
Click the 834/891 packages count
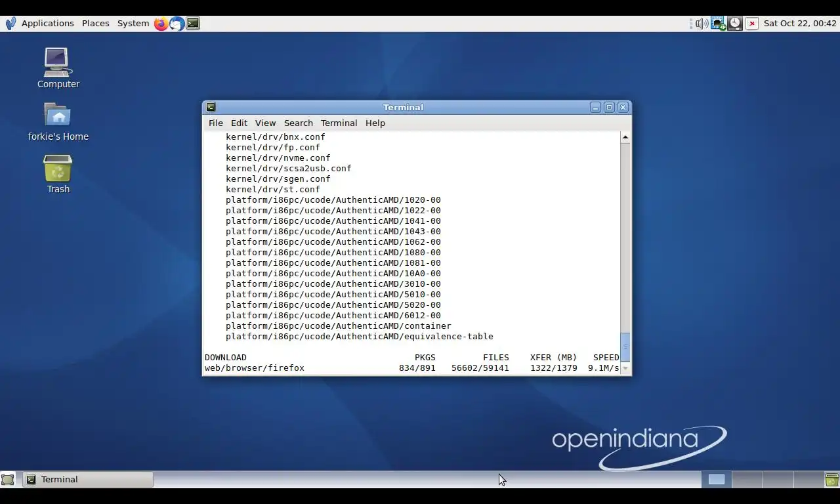click(x=417, y=368)
